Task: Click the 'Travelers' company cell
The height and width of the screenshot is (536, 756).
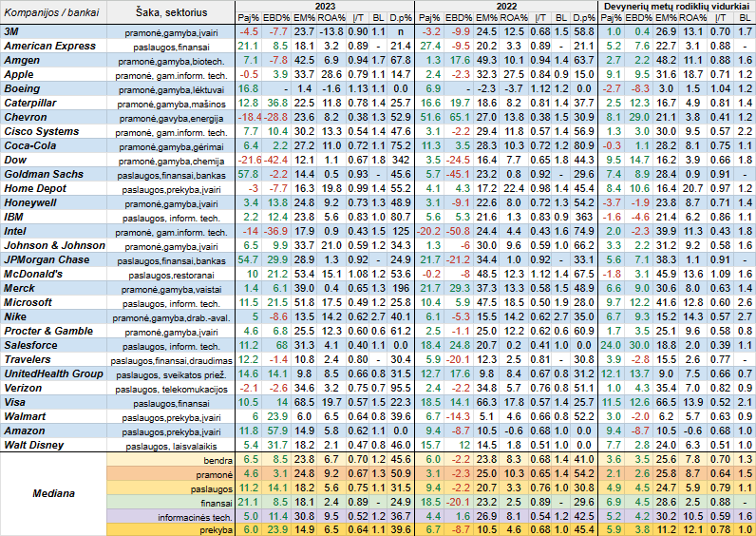Action: click(x=53, y=359)
